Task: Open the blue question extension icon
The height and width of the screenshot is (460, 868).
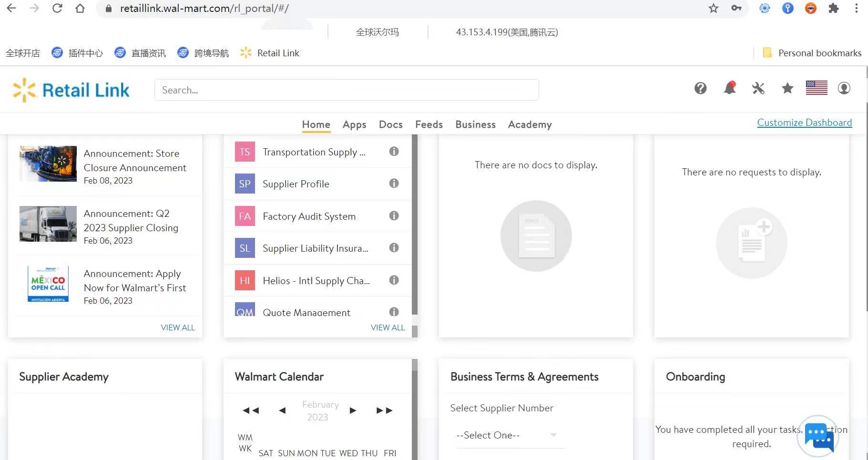Action: click(788, 8)
